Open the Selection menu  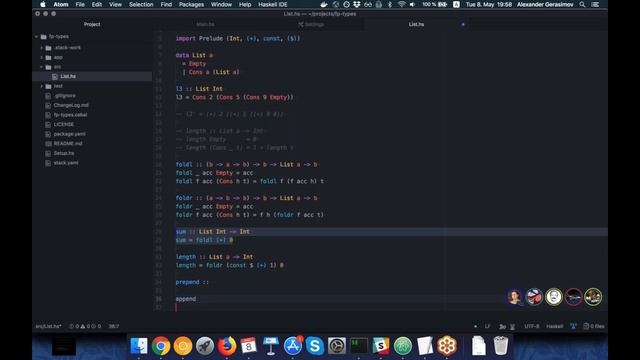coord(141,4)
